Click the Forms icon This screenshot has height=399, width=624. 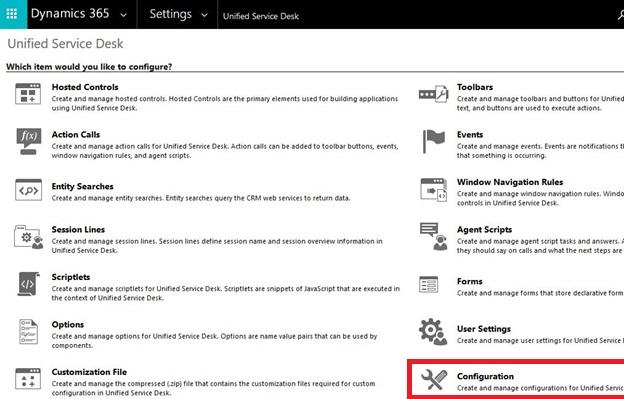click(x=429, y=284)
